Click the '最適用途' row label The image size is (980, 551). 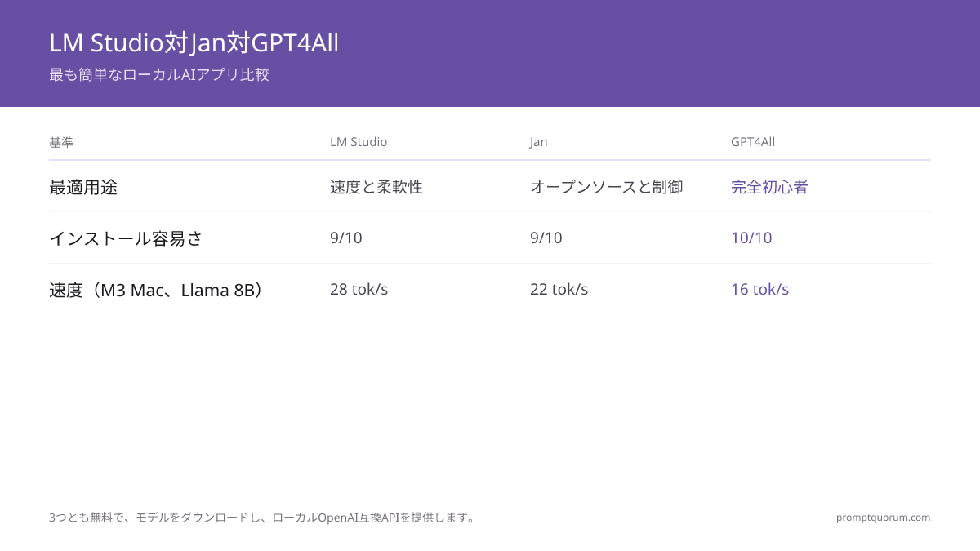point(83,187)
